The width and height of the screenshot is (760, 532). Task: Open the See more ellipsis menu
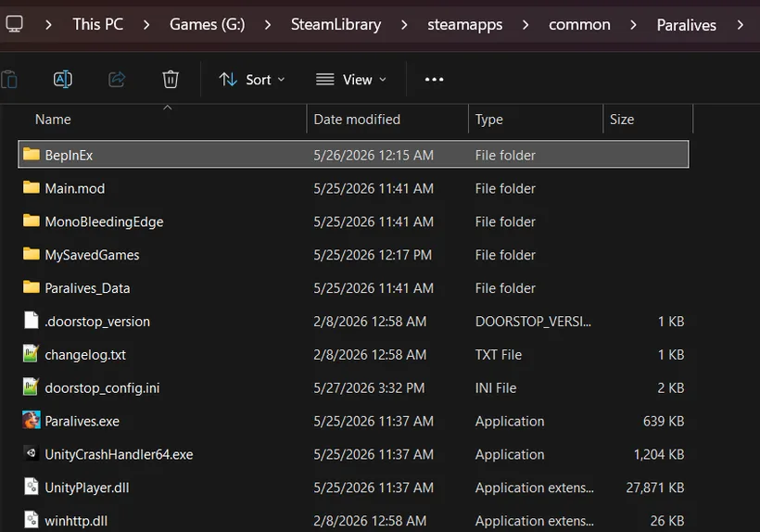[434, 80]
